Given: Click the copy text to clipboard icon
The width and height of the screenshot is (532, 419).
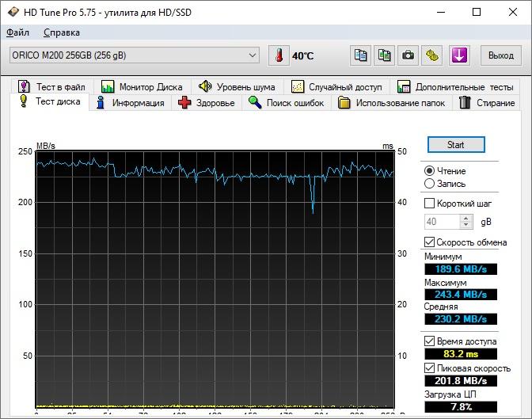Looking at the screenshot, I should pyautogui.click(x=361, y=55).
